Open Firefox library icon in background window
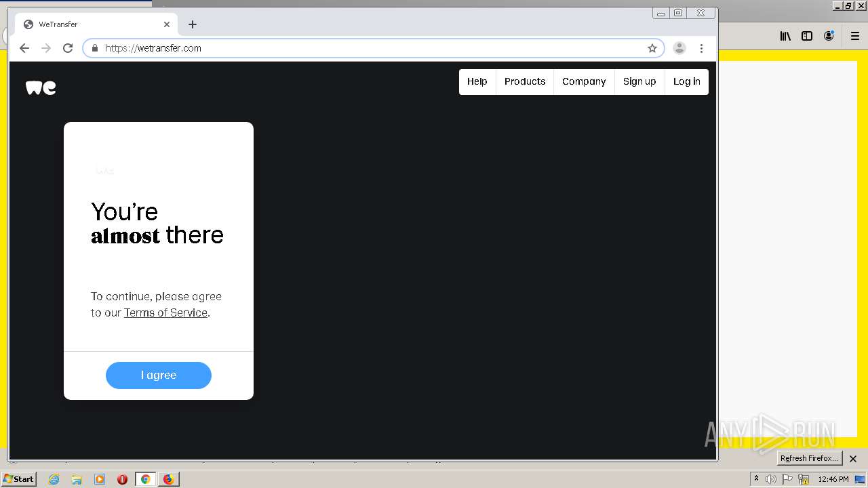This screenshot has height=488, width=868. 785,37
